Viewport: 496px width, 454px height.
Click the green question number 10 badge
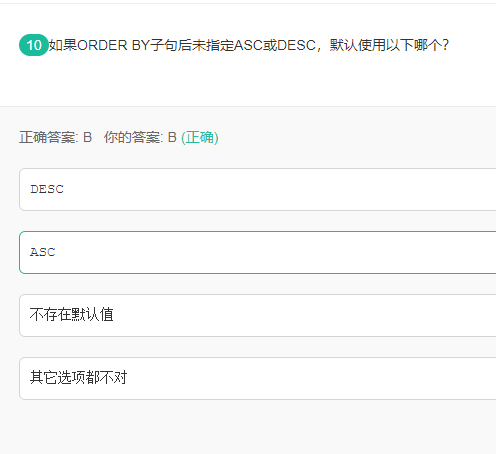[x=34, y=45]
